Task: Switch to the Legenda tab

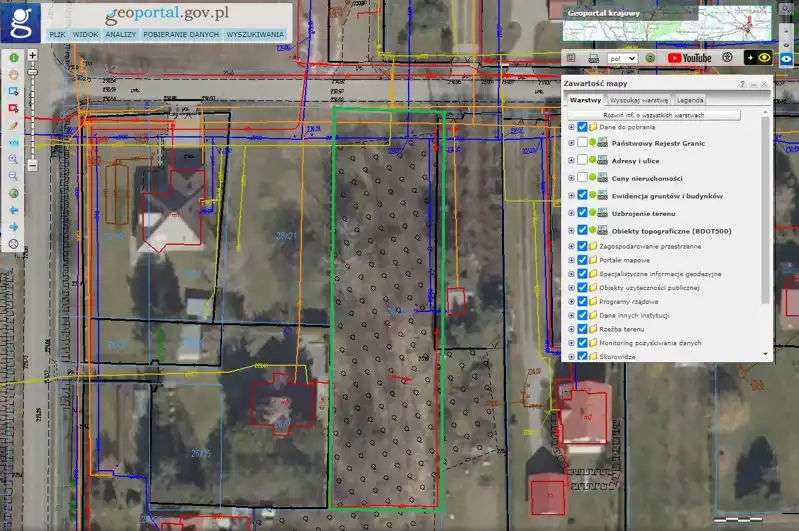Action: coord(690,100)
